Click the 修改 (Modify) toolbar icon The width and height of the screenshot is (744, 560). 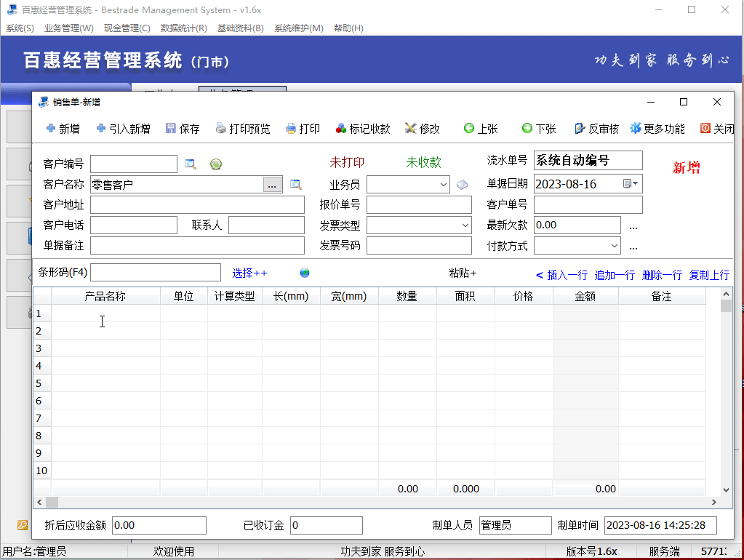pos(411,129)
